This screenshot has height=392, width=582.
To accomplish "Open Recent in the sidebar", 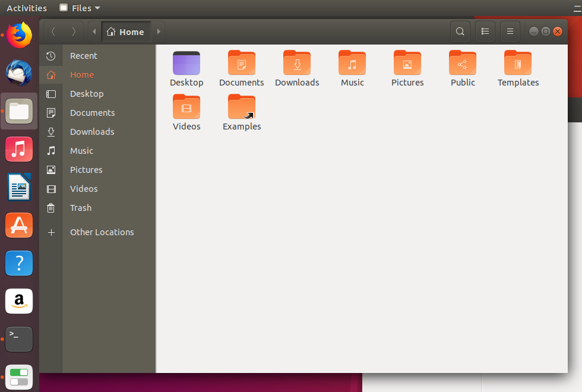I will (x=97, y=56).
